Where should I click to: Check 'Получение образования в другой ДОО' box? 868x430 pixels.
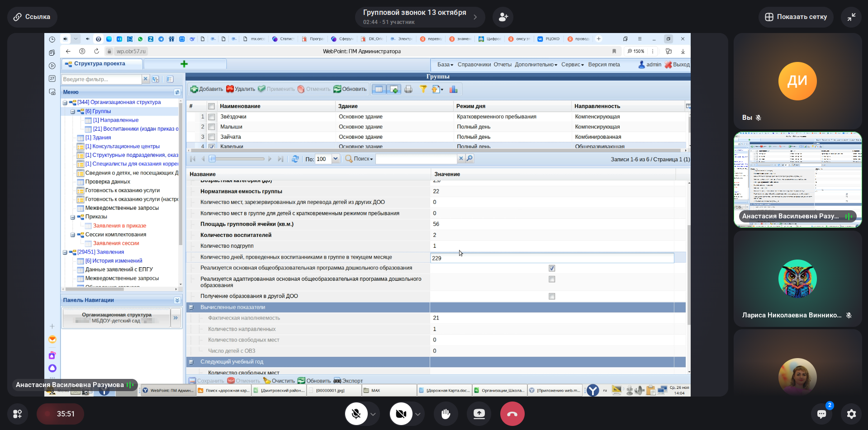pyautogui.click(x=551, y=297)
